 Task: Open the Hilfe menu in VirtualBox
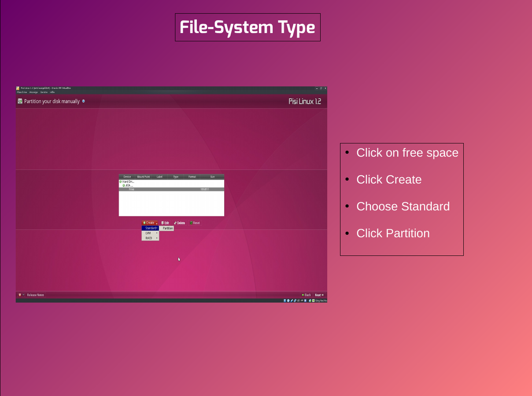[52, 92]
